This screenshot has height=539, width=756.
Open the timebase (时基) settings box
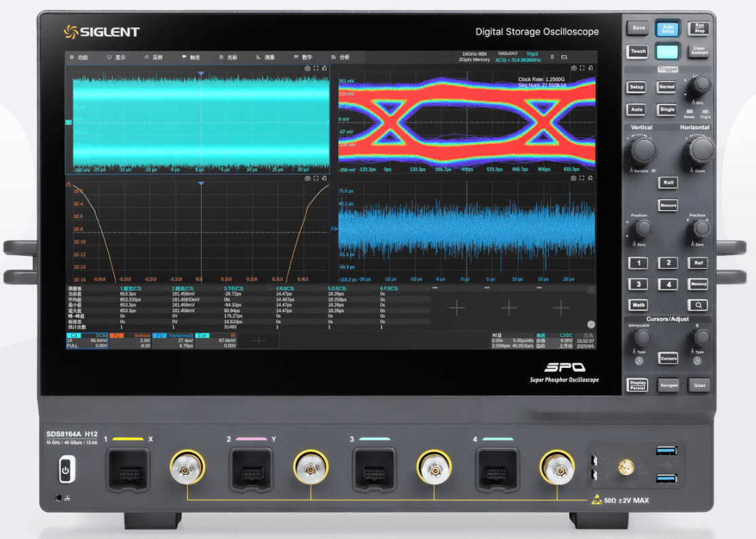pos(512,340)
